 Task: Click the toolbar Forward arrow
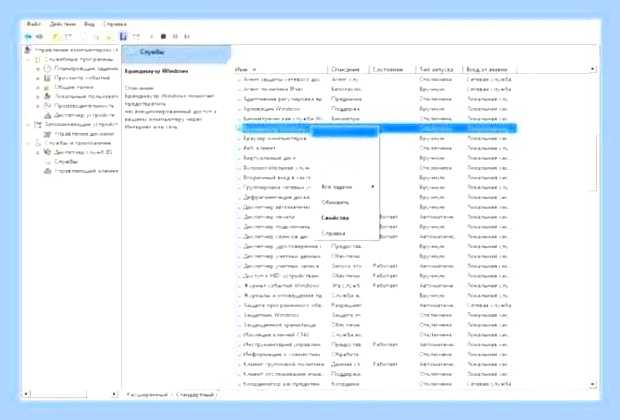point(40,36)
